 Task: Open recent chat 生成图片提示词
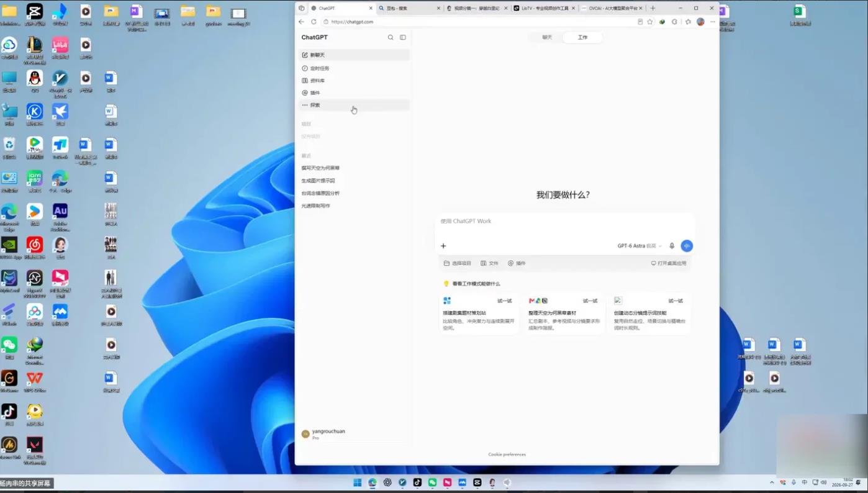(318, 181)
